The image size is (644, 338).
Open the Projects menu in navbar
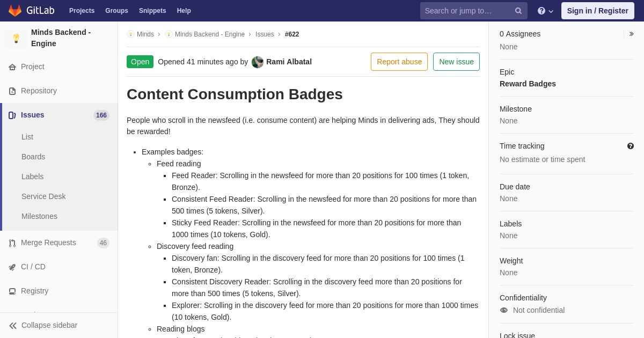coord(82,11)
